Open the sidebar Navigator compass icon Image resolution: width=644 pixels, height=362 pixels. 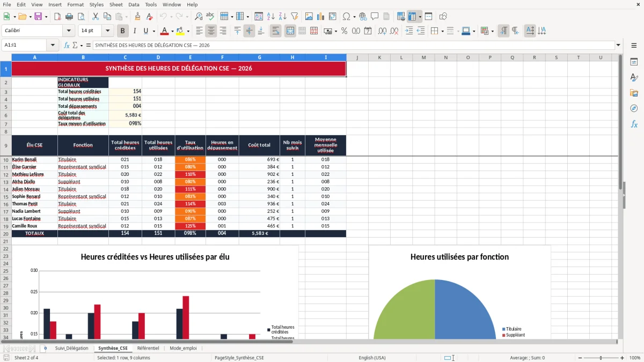point(634,109)
